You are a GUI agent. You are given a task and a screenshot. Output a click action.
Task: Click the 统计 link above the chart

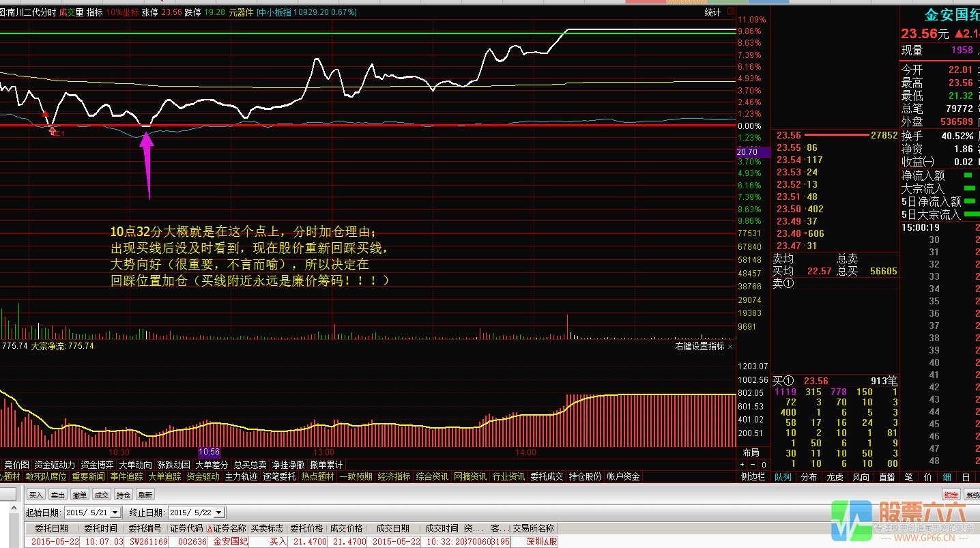tap(712, 12)
